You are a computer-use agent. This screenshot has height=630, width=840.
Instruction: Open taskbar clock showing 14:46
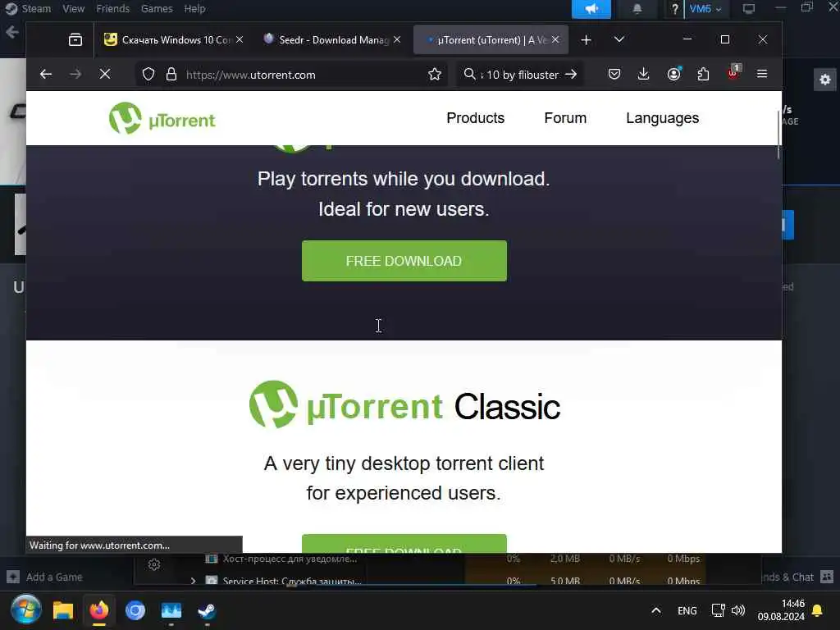point(781,610)
